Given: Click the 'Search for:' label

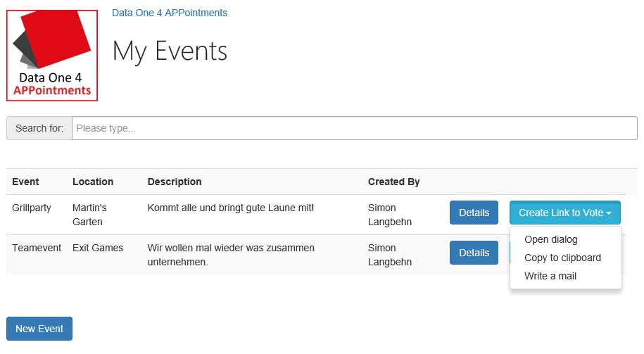Looking at the screenshot, I should (x=39, y=128).
